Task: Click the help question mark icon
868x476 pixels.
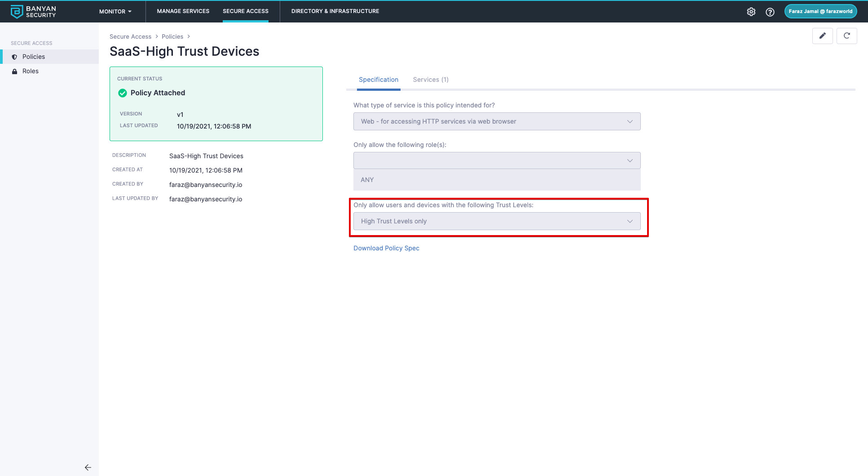Action: click(x=770, y=12)
